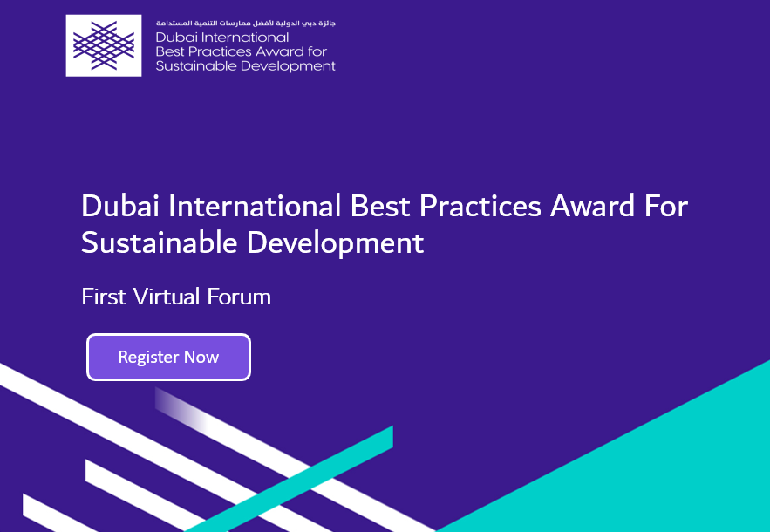Click the Dubai Award lattice logo icon
Image resolution: width=770 pixels, height=532 pixels.
click(x=104, y=45)
